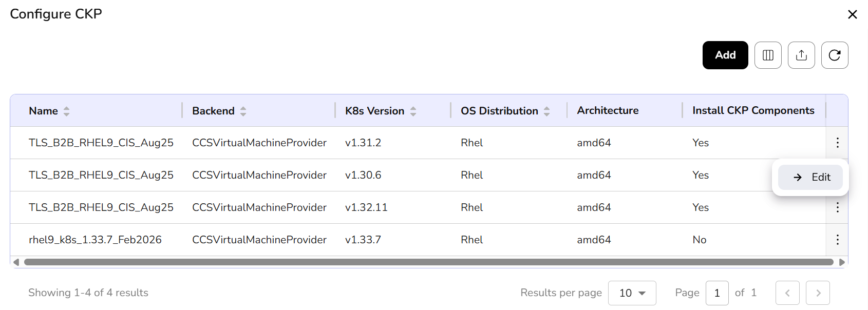Click the horizontal scrollbar of table
Viewport: 868px width, 310px height.
(428, 262)
